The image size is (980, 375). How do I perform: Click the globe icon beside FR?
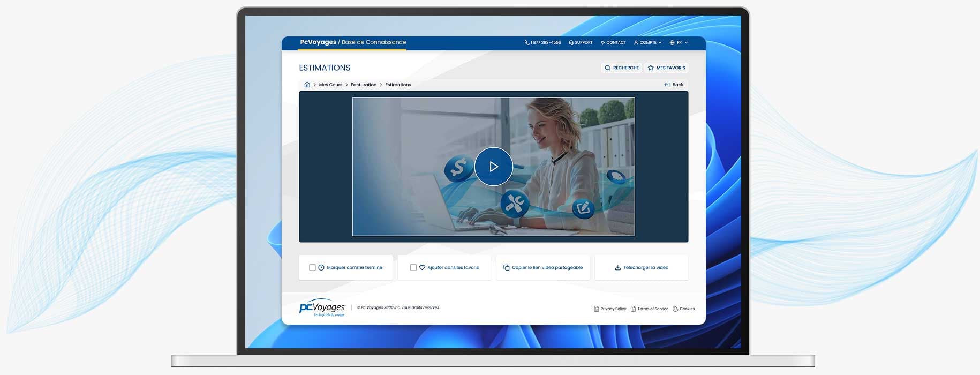pos(672,42)
